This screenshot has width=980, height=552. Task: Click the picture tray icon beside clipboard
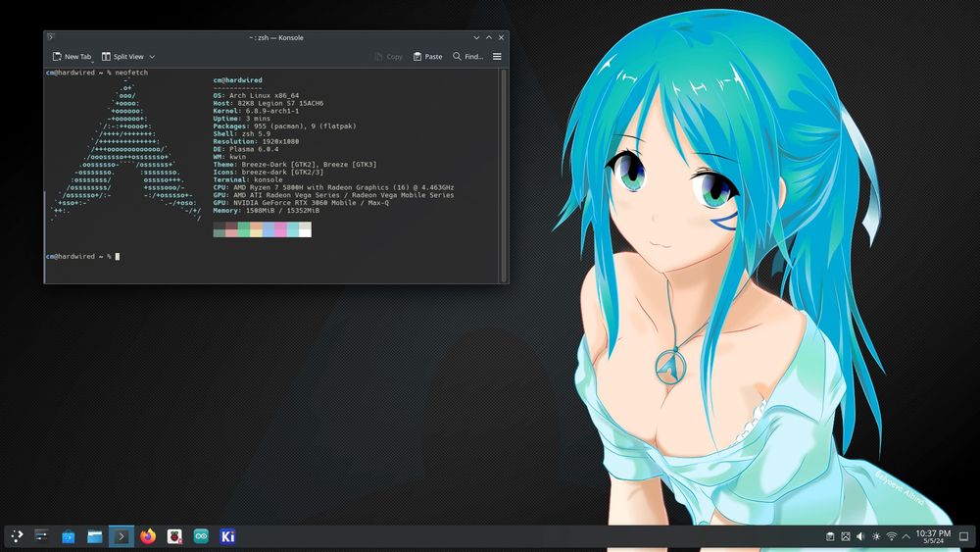click(x=846, y=536)
